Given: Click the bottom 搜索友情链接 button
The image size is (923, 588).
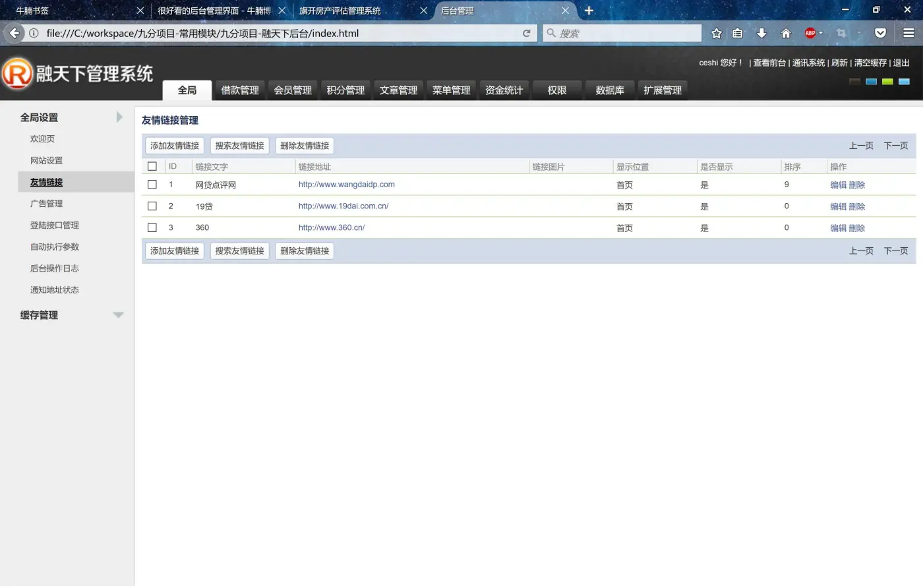Looking at the screenshot, I should point(239,251).
